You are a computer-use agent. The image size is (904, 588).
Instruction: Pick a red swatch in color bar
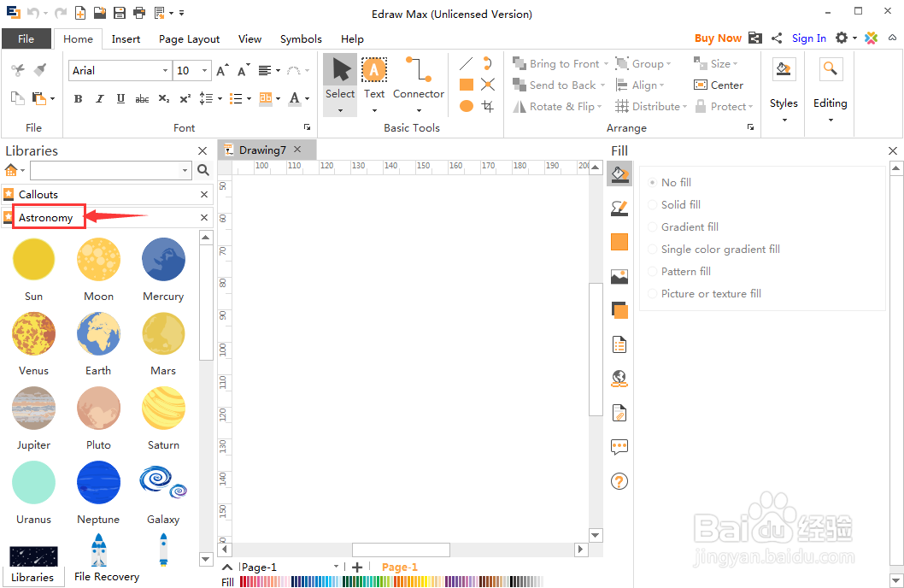244,582
